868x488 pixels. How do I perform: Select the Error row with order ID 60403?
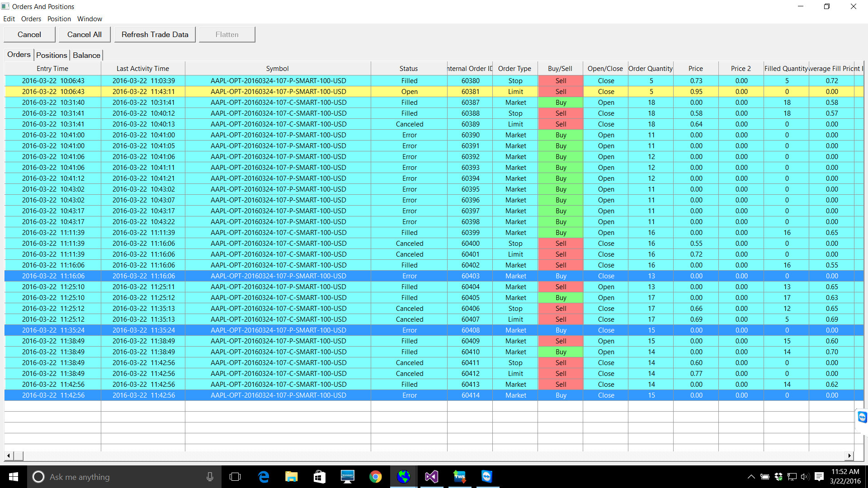[x=434, y=276]
